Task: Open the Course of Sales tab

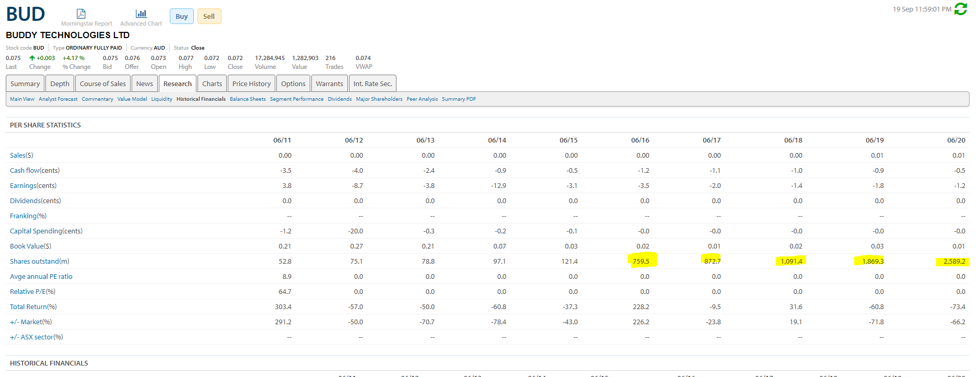Action: 103,84
